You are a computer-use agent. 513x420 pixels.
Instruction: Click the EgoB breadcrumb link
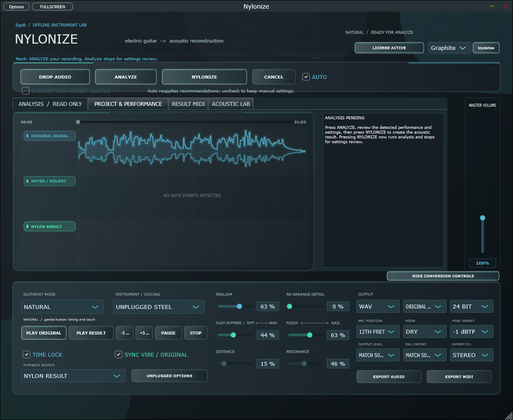20,25
